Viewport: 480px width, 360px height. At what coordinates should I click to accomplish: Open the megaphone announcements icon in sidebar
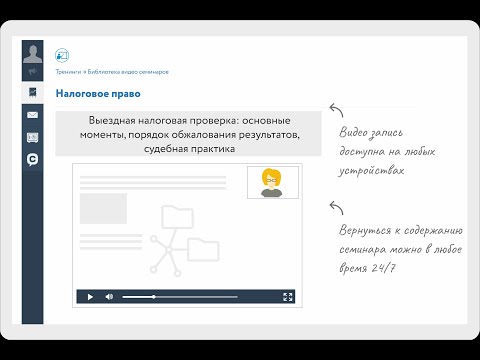pos(33,72)
